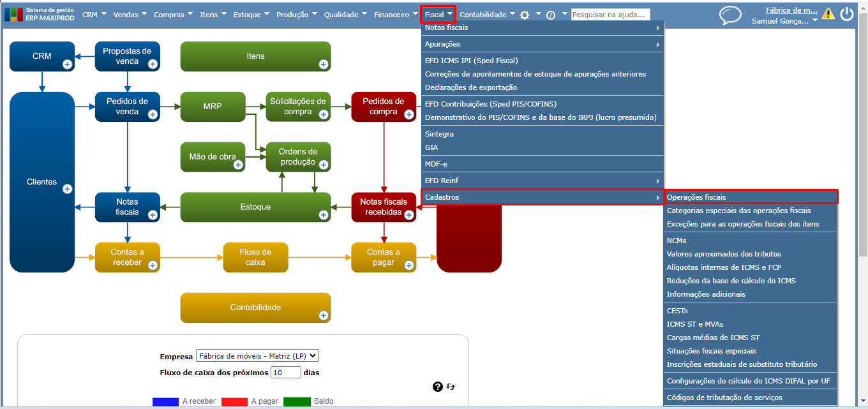
Task: Click the ERP MAXIPROD logo
Action: [40, 14]
